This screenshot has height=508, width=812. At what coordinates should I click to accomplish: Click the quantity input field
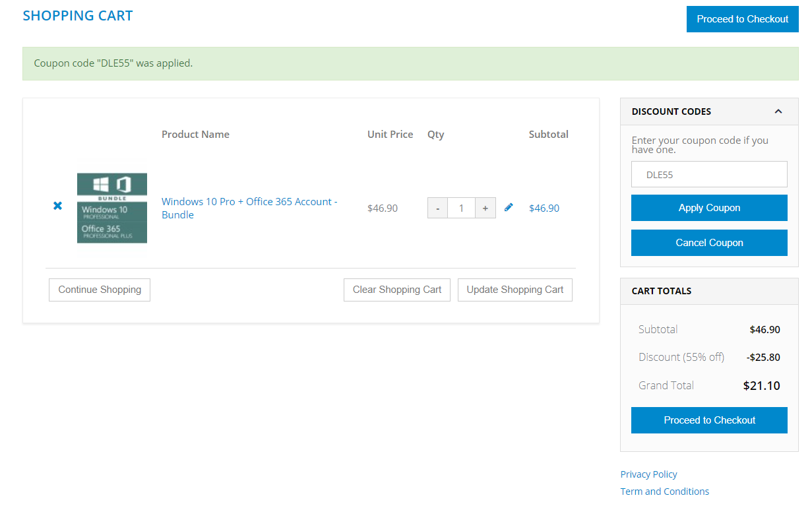tap(462, 208)
